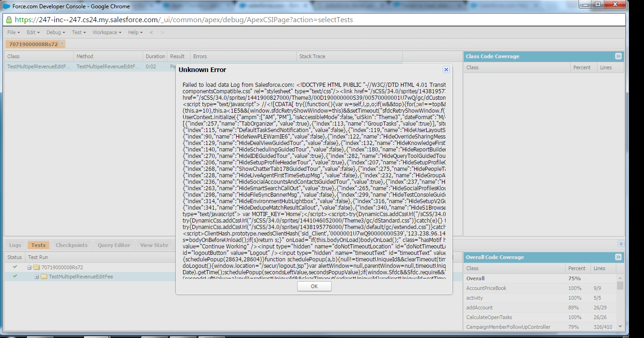Sort by the Result column header

click(x=179, y=56)
